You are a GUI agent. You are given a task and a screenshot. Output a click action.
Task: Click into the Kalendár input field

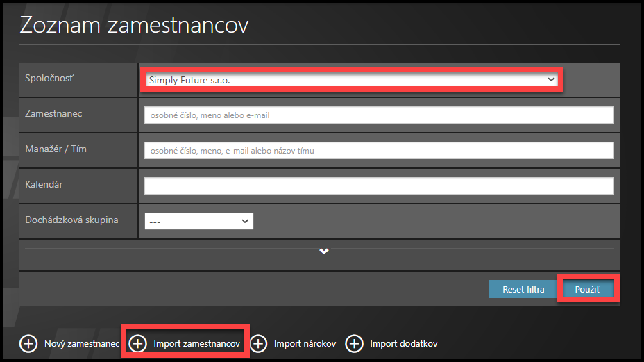click(379, 186)
